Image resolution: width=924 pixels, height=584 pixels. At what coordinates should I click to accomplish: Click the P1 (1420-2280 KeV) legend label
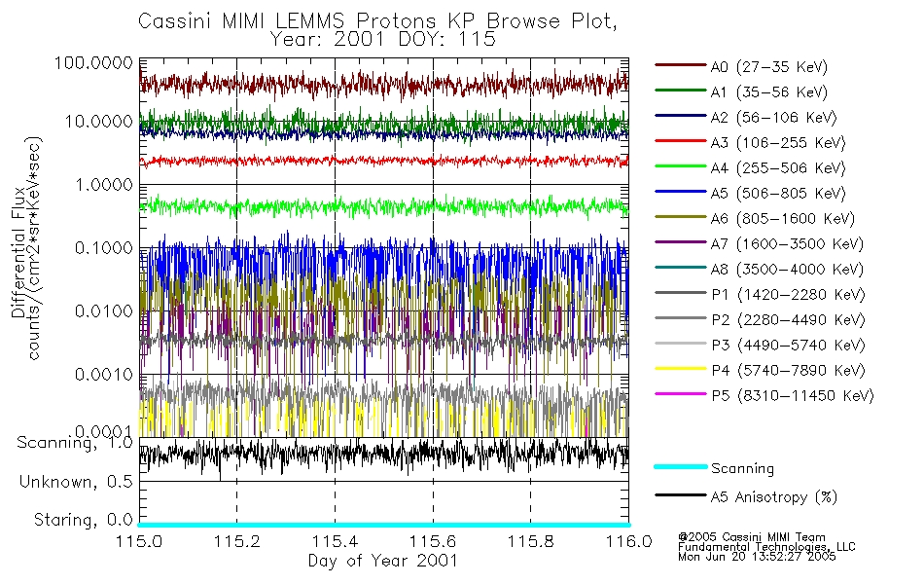pos(788,294)
